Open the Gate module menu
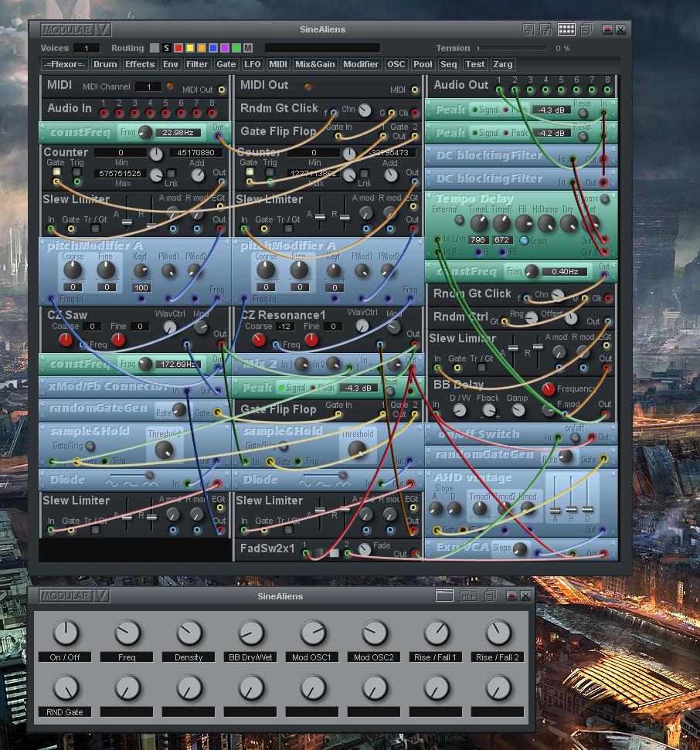This screenshot has height=750, width=700. tap(226, 64)
